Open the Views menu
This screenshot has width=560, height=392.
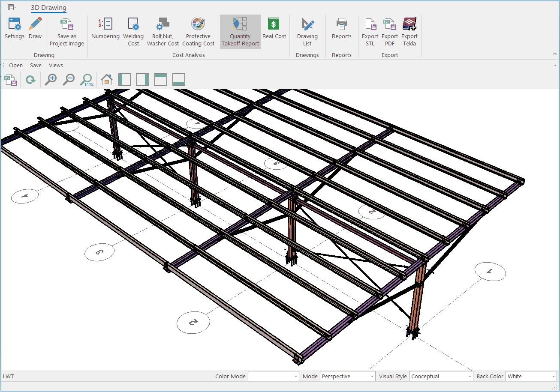pyautogui.click(x=56, y=66)
